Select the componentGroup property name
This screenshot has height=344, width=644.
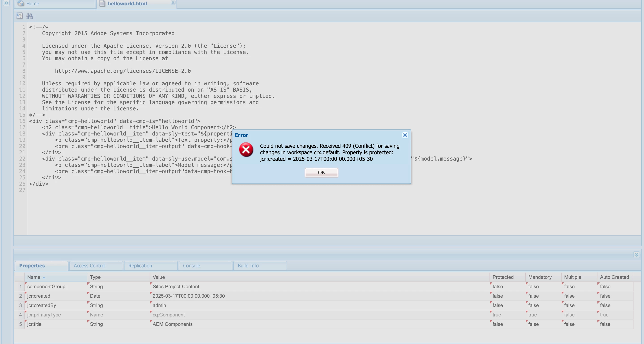tap(46, 286)
